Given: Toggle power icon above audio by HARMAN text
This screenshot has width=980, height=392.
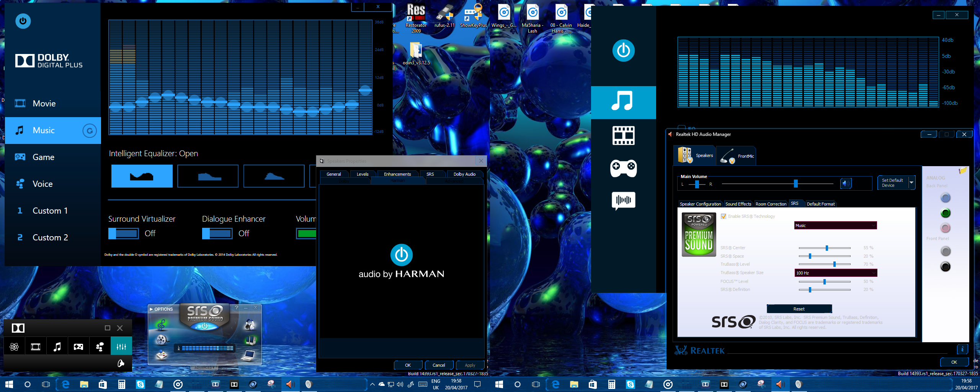Looking at the screenshot, I should tap(401, 255).
